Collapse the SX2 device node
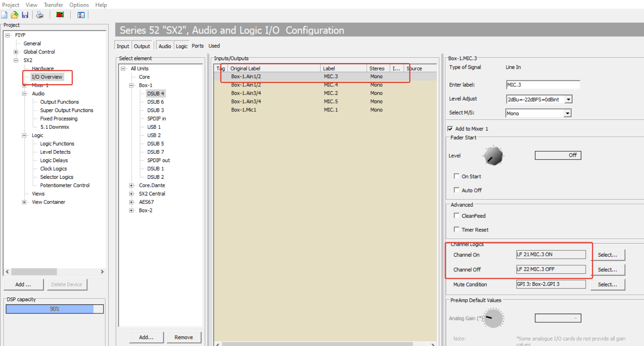Viewport: 644px width, 346px height. tap(16, 60)
